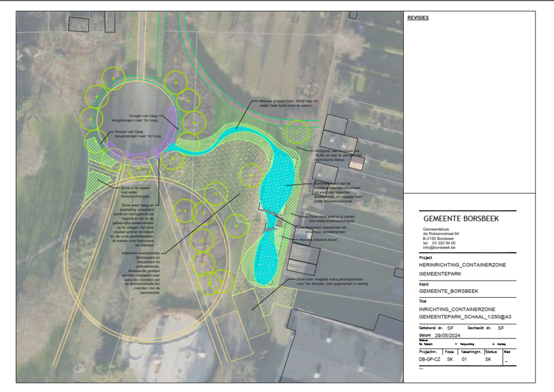
Task: Click the Getekend dr. label
Action: click(431, 328)
